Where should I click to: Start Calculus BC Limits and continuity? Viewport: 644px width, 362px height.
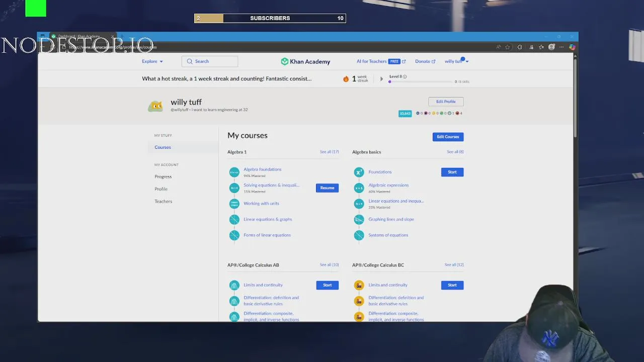[452, 285]
